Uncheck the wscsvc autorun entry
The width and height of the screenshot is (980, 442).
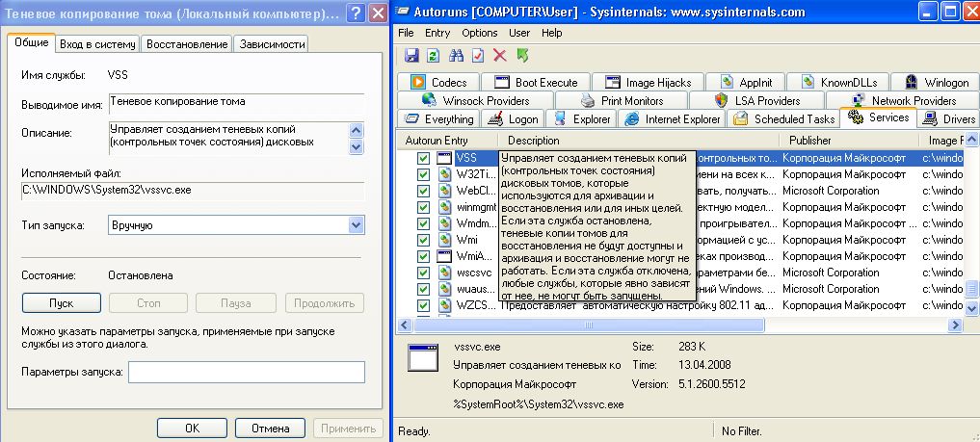tap(423, 273)
